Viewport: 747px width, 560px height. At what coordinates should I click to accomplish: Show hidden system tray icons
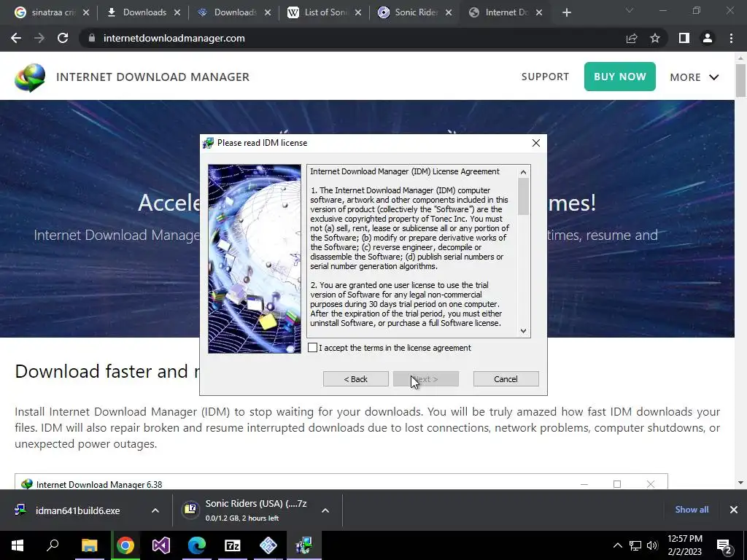(x=617, y=545)
